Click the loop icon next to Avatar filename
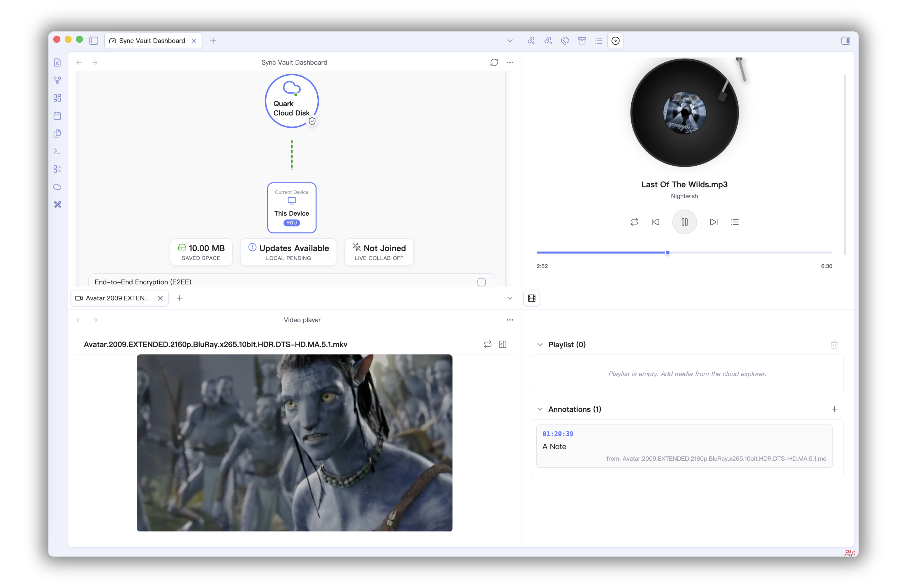This screenshot has width=907, height=588. 488,344
